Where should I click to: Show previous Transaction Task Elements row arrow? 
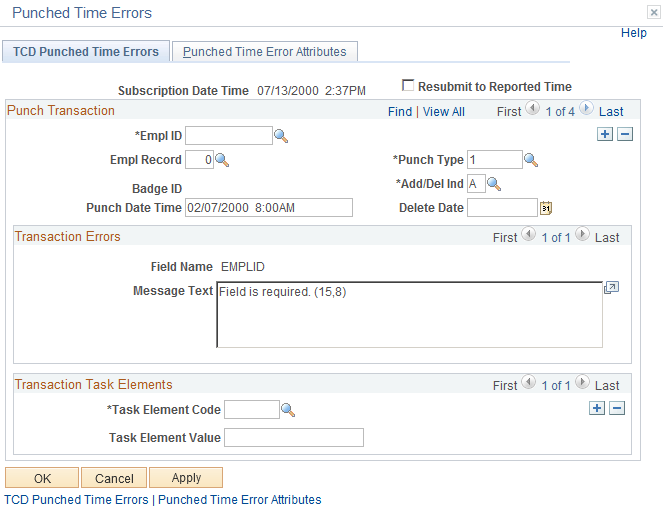[529, 382]
